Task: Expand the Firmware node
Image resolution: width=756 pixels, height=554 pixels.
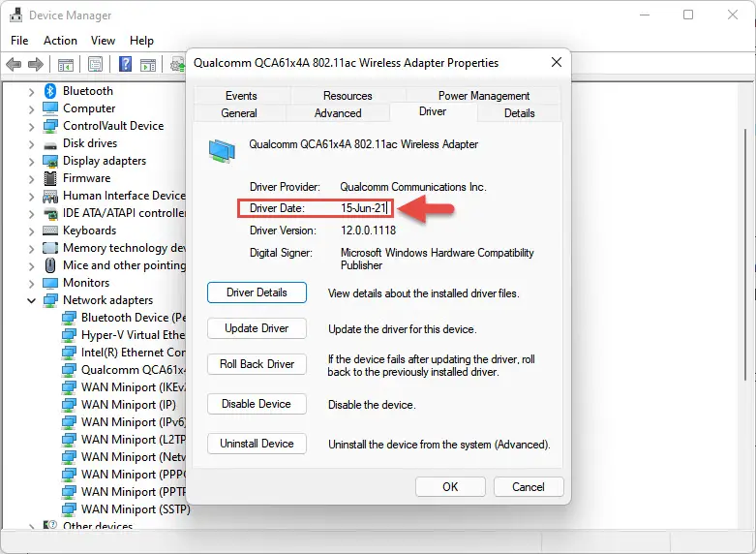Action: pyautogui.click(x=31, y=178)
